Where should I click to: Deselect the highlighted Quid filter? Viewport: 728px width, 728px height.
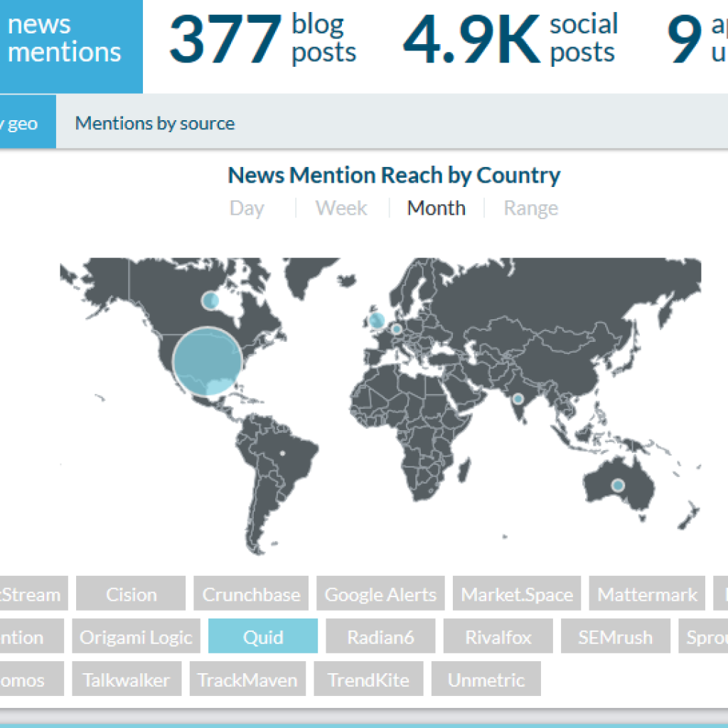263,636
